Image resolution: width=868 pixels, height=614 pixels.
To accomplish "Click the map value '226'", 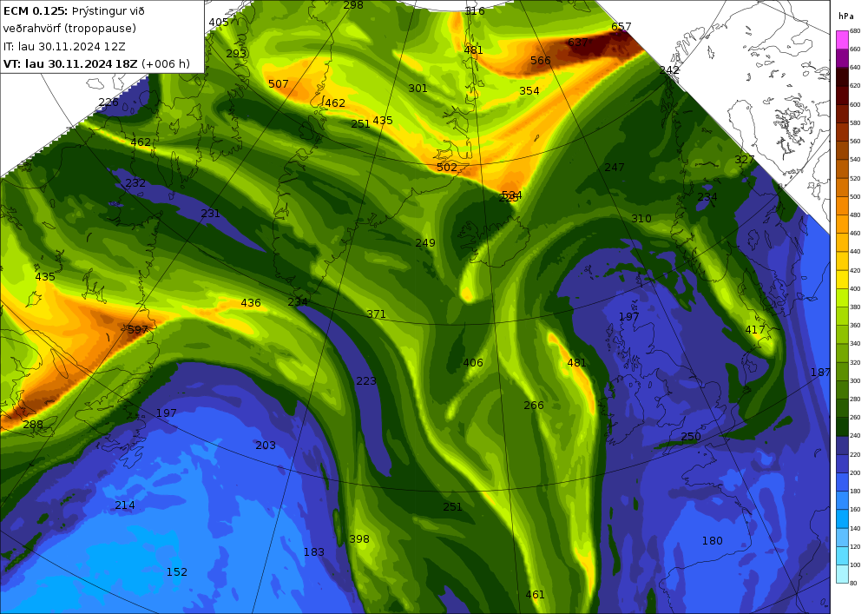I will [x=108, y=102].
